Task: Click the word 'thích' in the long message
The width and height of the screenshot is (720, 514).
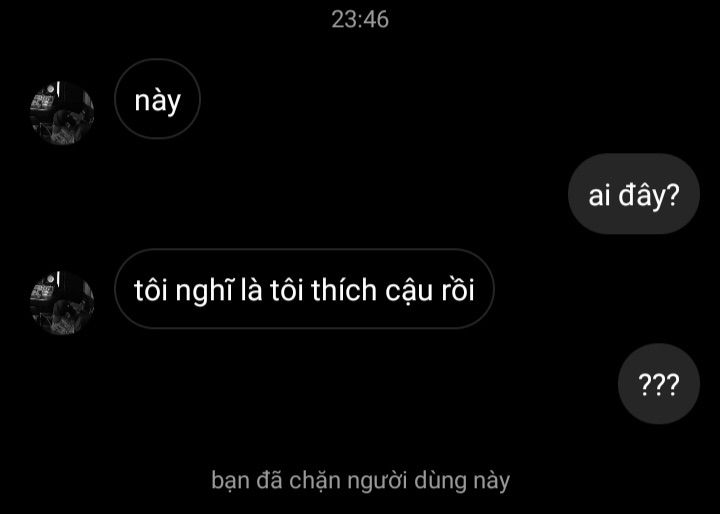Action: click(344, 290)
